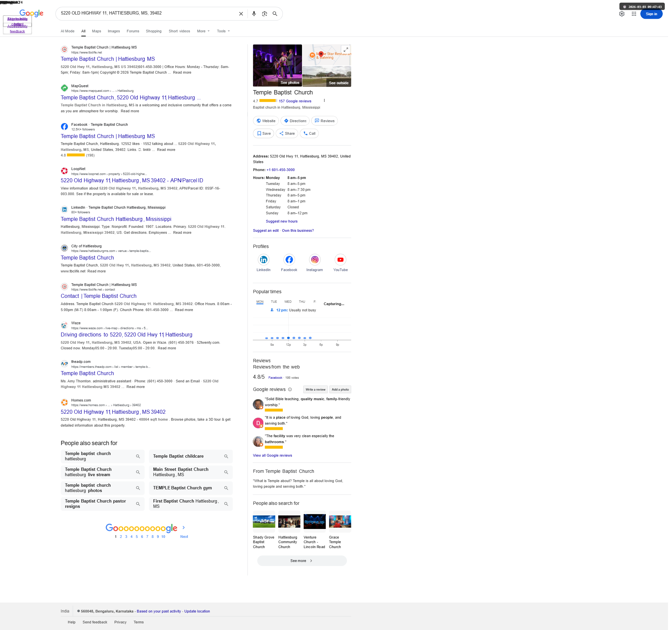Open the Facebook profile icon
The width and height of the screenshot is (672, 630).
pyautogui.click(x=291, y=261)
